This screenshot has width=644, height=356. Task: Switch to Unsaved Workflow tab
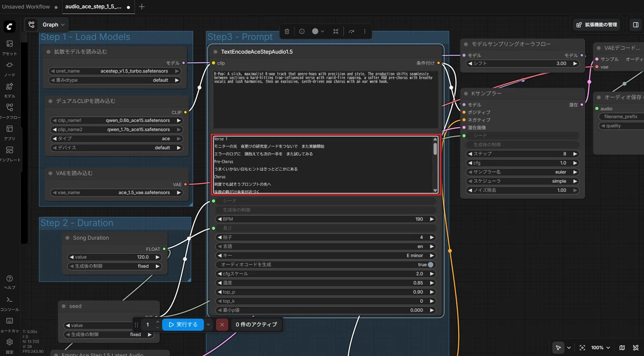point(26,7)
